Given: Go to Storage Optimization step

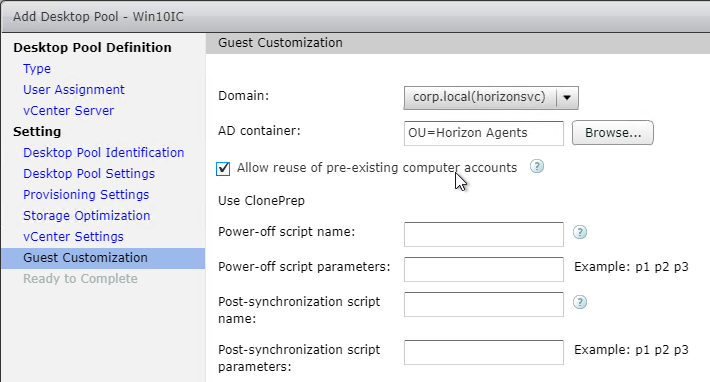Looking at the screenshot, I should tap(86, 215).
